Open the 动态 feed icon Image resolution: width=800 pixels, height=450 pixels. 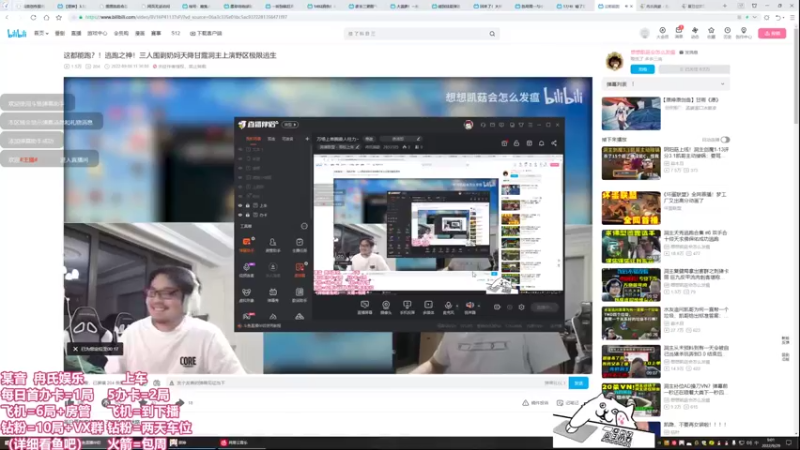click(694, 33)
